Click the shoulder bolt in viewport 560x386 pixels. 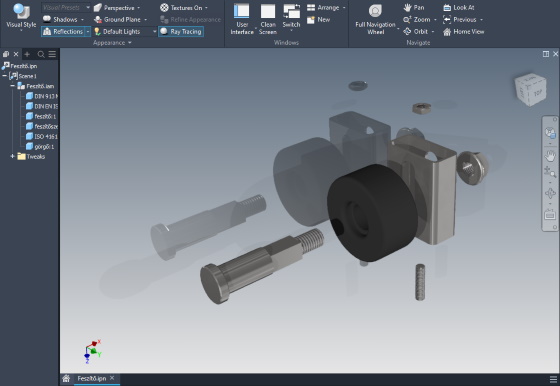point(262,265)
